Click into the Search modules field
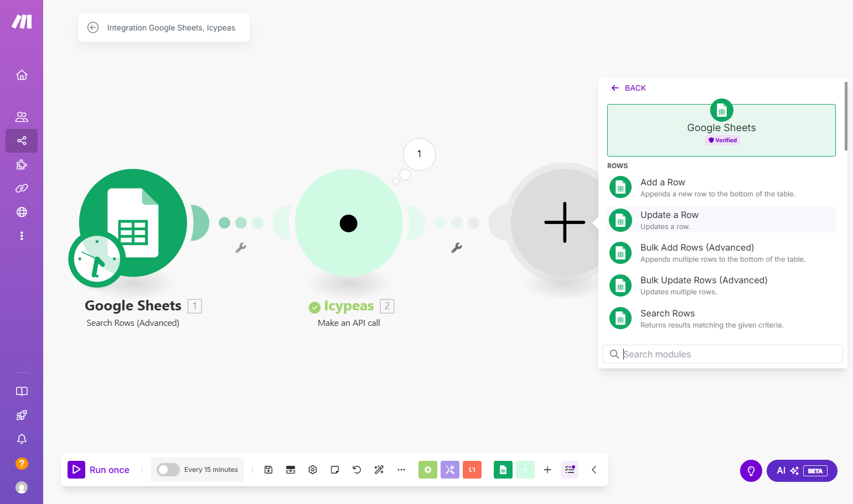853x504 pixels. click(723, 354)
